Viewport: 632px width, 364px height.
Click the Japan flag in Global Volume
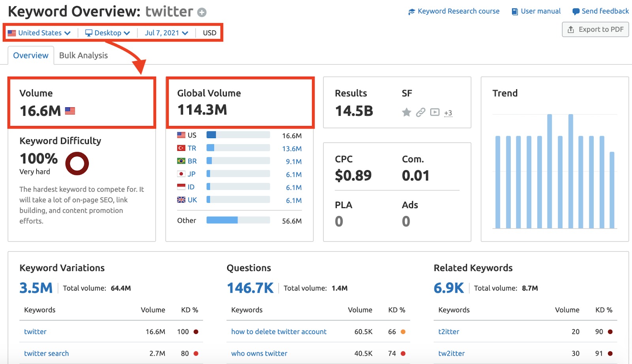pos(181,174)
